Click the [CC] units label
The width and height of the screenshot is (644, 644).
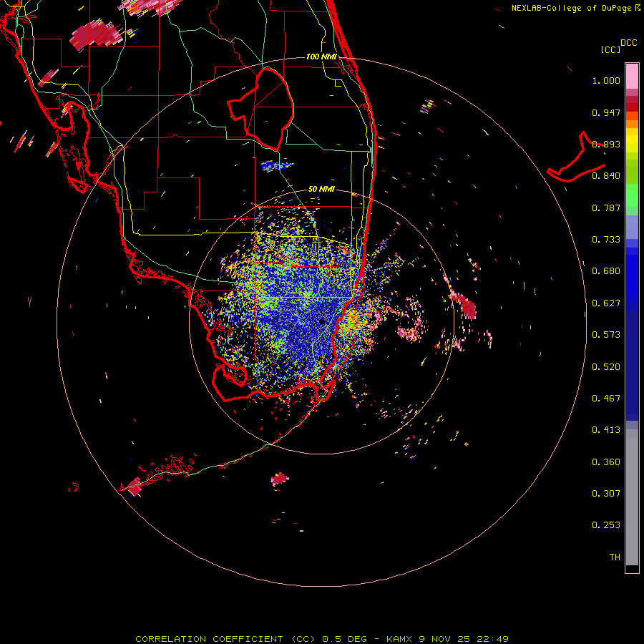[610, 49]
